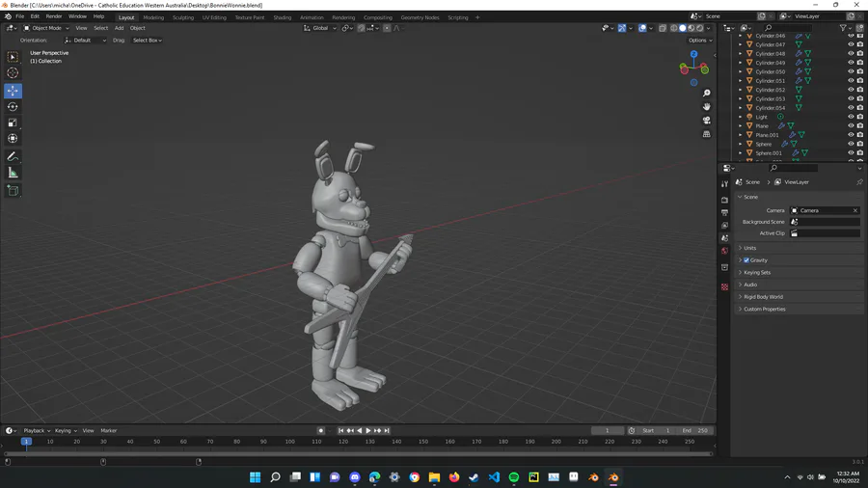Open the Object Mode dropdown
The width and height of the screenshot is (868, 488).
click(x=46, y=28)
